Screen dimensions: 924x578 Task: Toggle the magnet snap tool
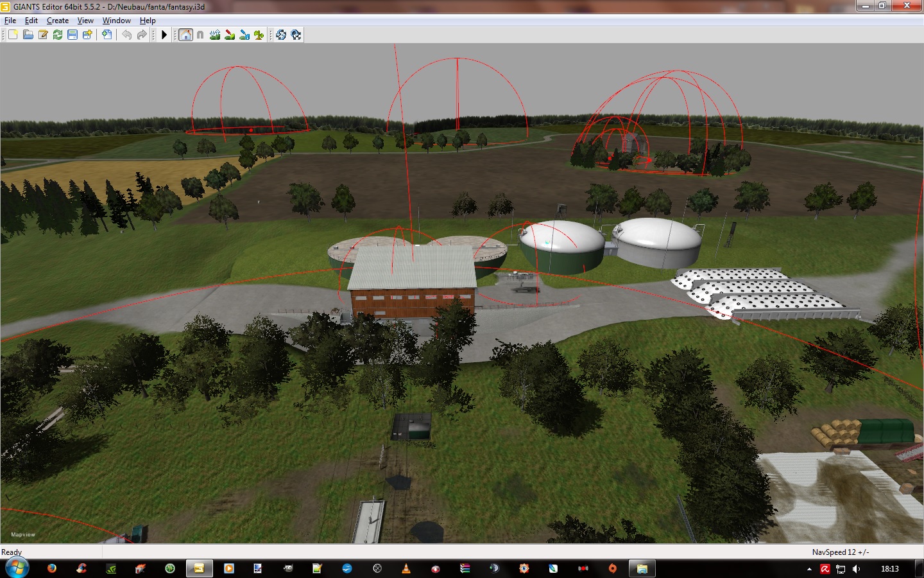[200, 35]
